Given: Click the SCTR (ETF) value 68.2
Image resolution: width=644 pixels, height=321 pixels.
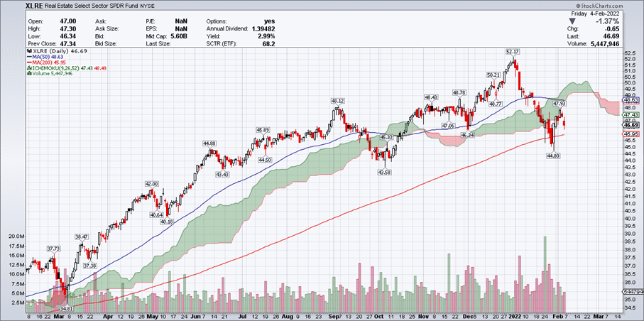Looking at the screenshot, I should tap(269, 43).
